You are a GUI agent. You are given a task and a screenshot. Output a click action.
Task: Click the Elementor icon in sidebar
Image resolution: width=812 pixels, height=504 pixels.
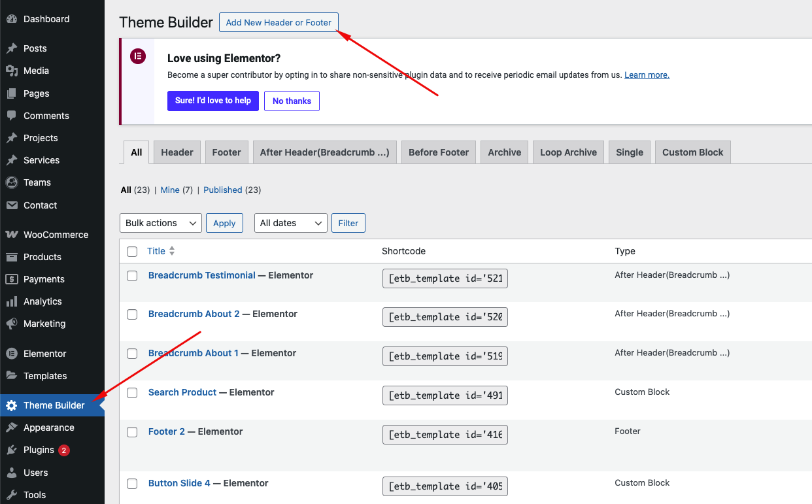point(11,354)
